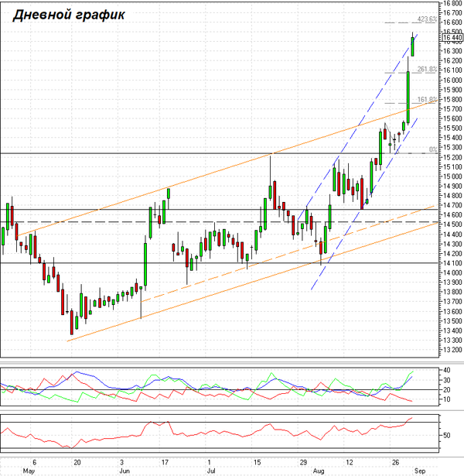
Task: Click the 14 800 price axis label
Action: click(x=452, y=196)
